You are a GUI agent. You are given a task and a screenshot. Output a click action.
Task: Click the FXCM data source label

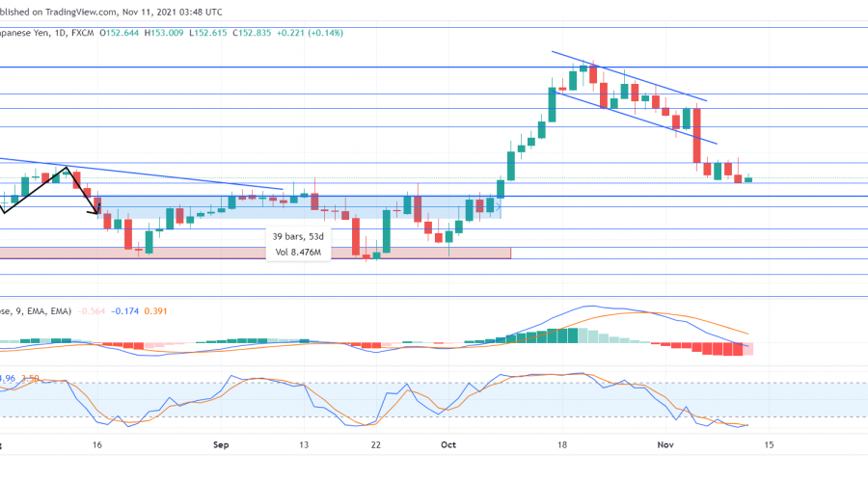tap(83, 33)
